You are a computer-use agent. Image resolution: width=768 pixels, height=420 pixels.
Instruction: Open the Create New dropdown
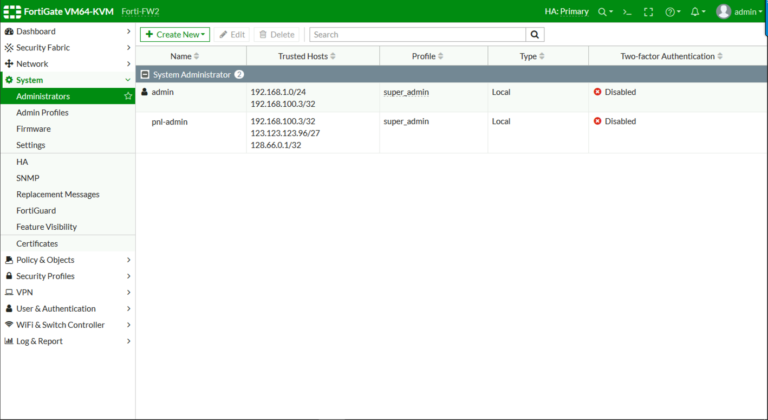175,34
